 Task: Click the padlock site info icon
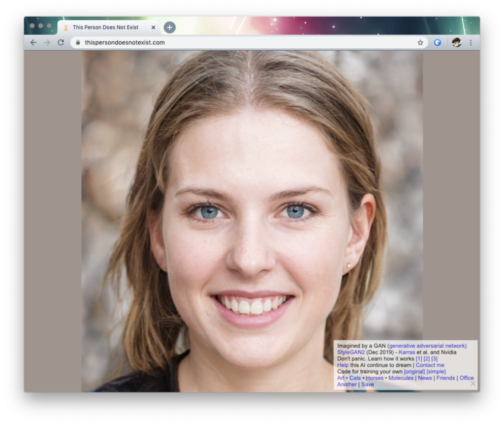coord(78,42)
